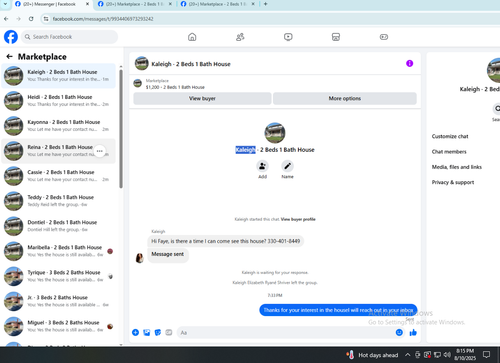The height and width of the screenshot is (363, 500).
Task: Expand Chat members section
Action: tap(449, 152)
